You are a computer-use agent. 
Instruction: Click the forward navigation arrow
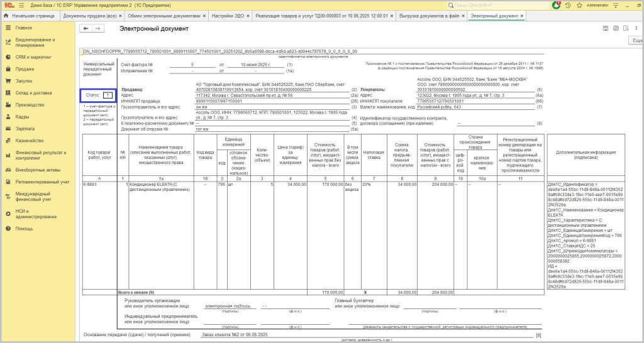(97, 28)
